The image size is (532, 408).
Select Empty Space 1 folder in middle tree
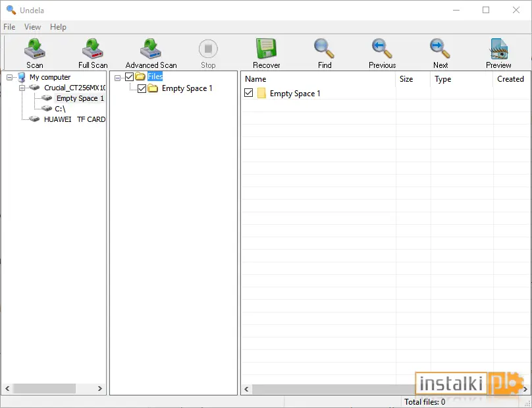click(x=187, y=88)
